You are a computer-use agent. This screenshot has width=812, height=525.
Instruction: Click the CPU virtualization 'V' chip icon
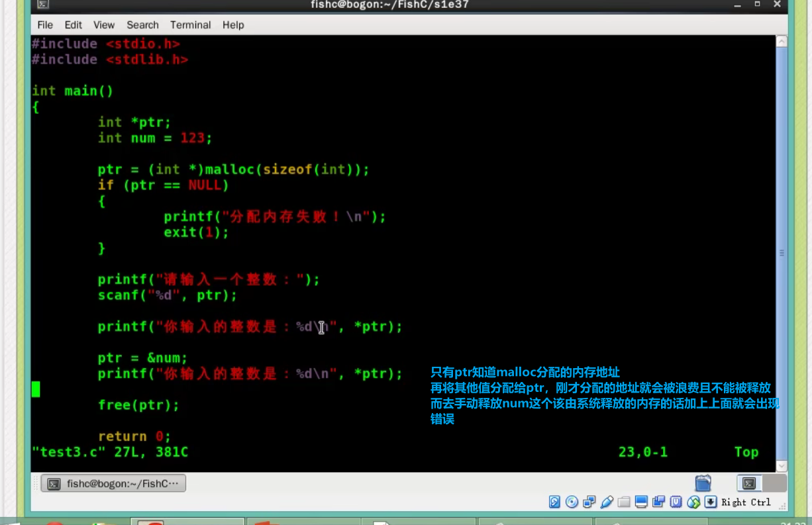point(676,502)
